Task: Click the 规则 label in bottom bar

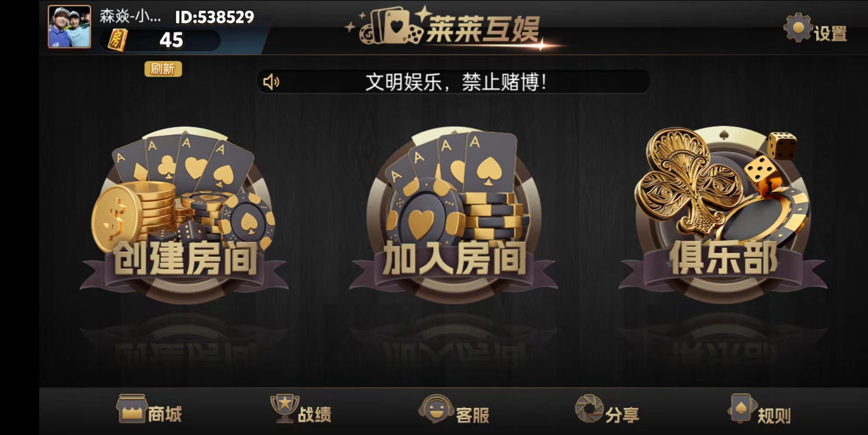Action: click(774, 416)
